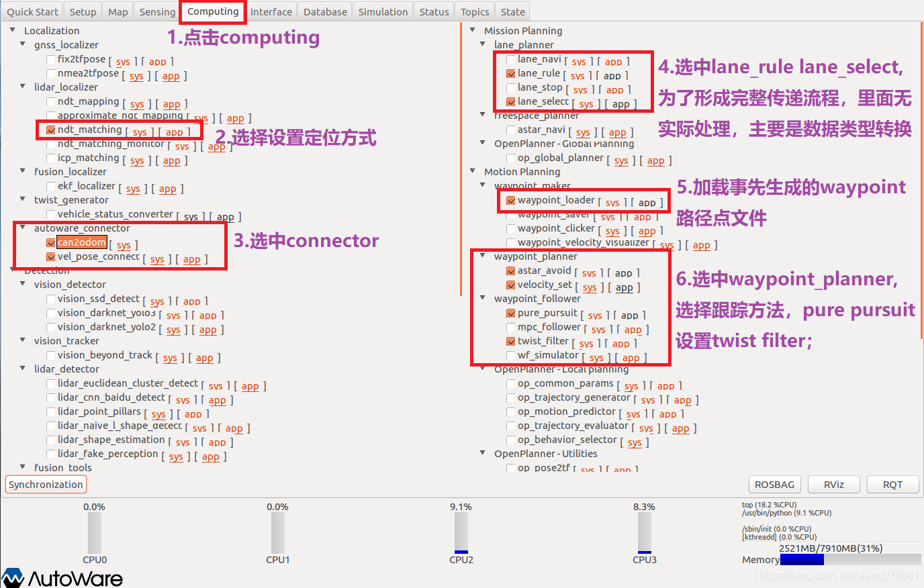
Task: Click the AutoWare logo
Action: tap(62, 577)
